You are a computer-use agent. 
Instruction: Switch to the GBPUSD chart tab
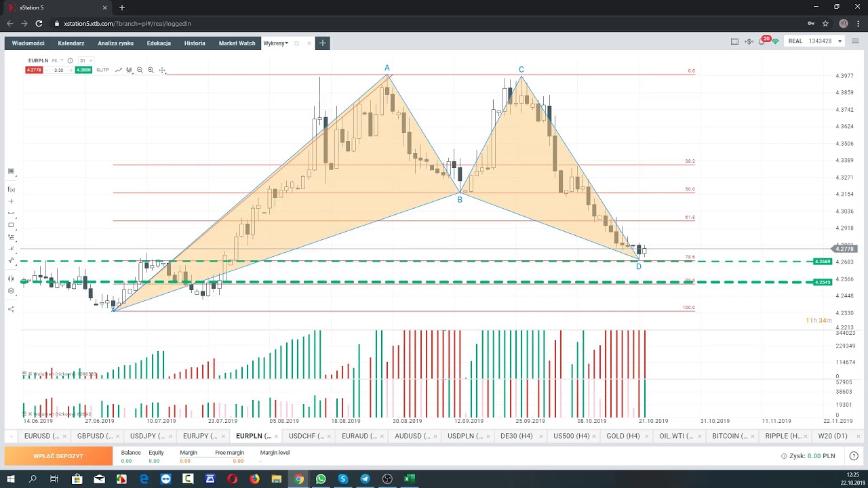point(95,436)
